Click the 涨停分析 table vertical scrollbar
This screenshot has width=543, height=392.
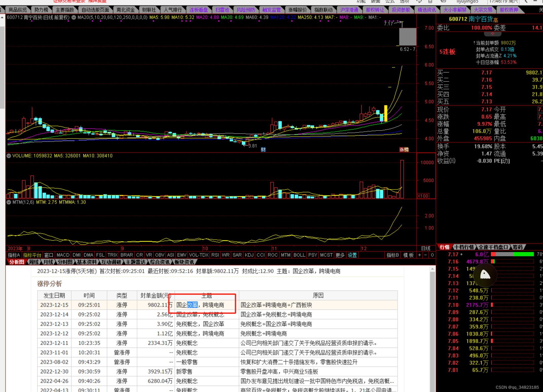(432, 330)
